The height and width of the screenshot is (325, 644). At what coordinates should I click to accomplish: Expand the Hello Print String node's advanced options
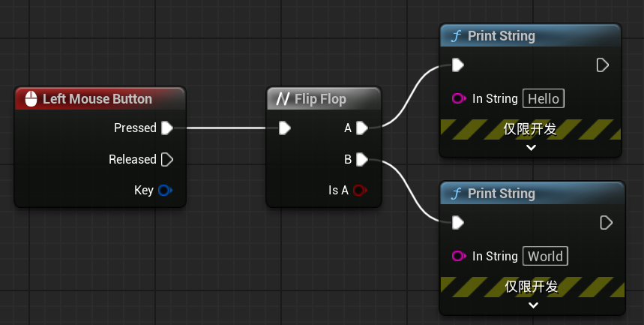coord(531,148)
